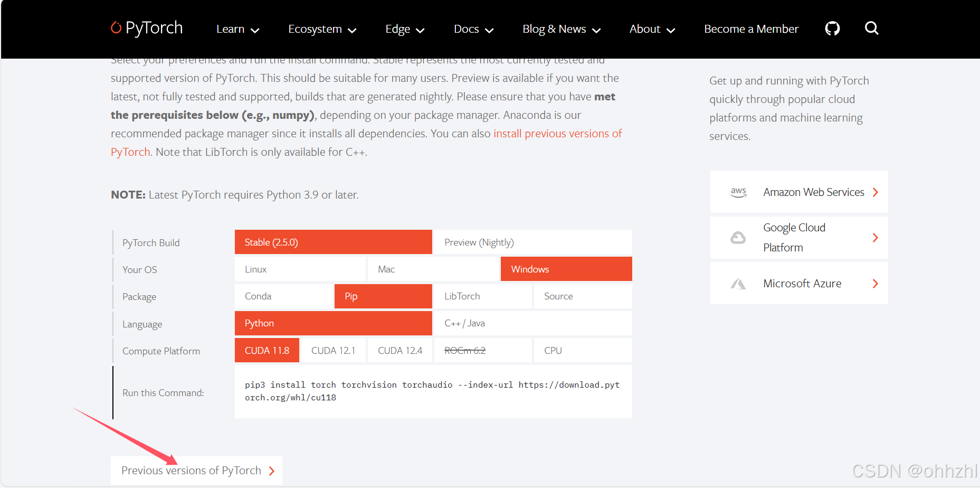The width and height of the screenshot is (980, 488).
Task: Pick CUDA 11.8 compute platform
Action: tap(267, 350)
